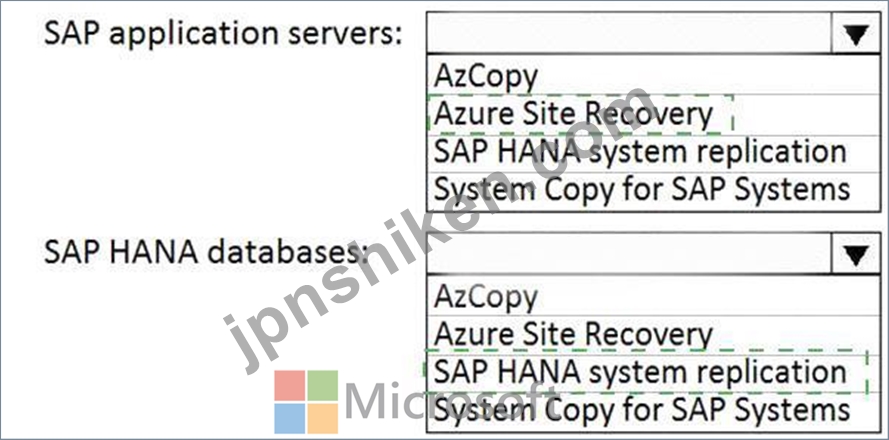Click the red square of Microsoft logo
The width and height of the screenshot is (889, 440).
[289, 386]
